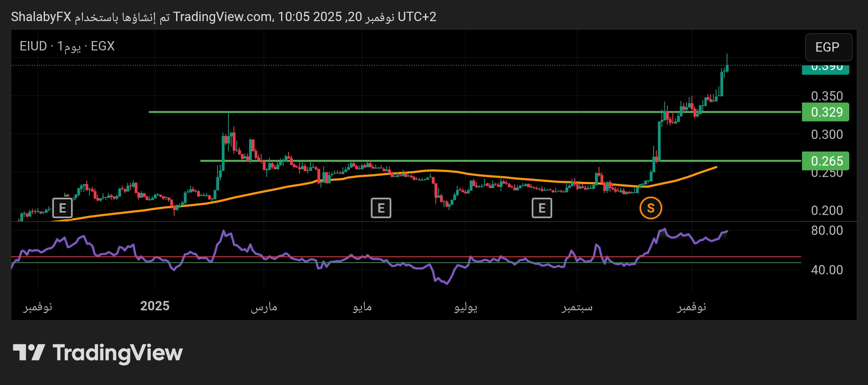Select the 0.265 green price level label
This screenshot has height=385, width=868.
(825, 161)
